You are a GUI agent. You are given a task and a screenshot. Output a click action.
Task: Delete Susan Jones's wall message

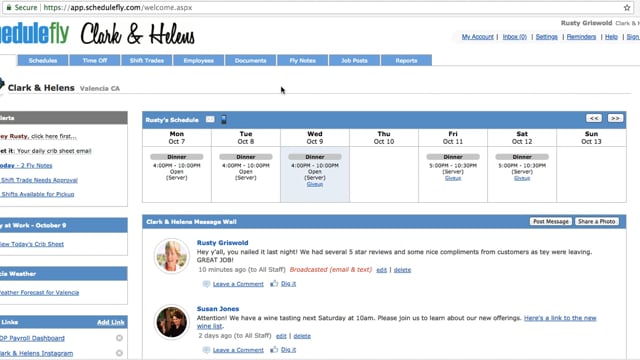(x=302, y=336)
